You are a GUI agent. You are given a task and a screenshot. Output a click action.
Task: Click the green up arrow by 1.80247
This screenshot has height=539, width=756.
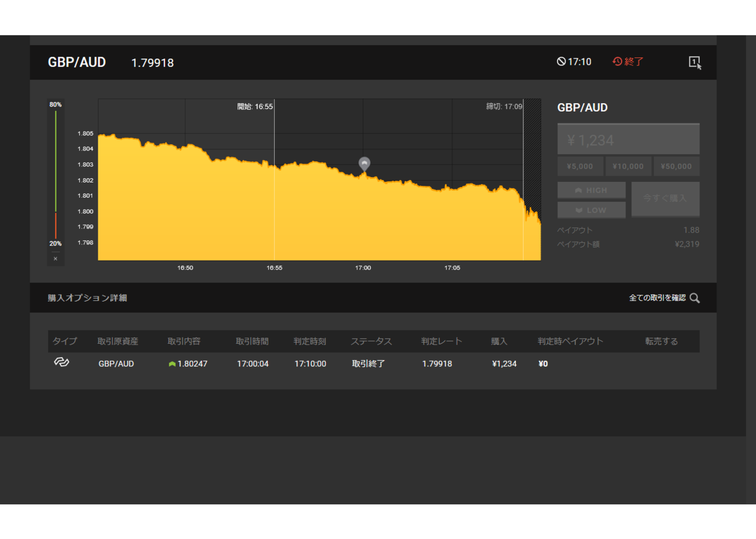coord(172,364)
